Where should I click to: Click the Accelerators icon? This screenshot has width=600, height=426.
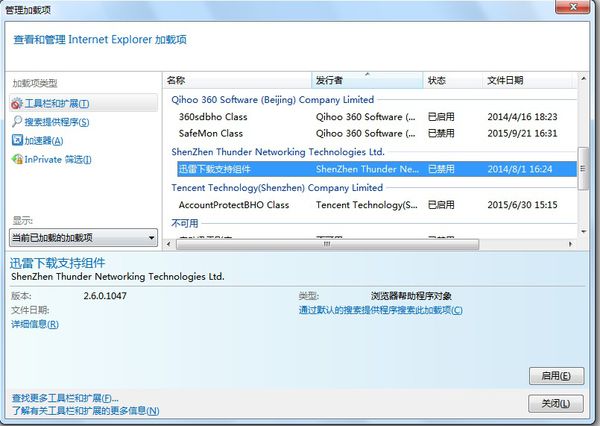[x=17, y=140]
